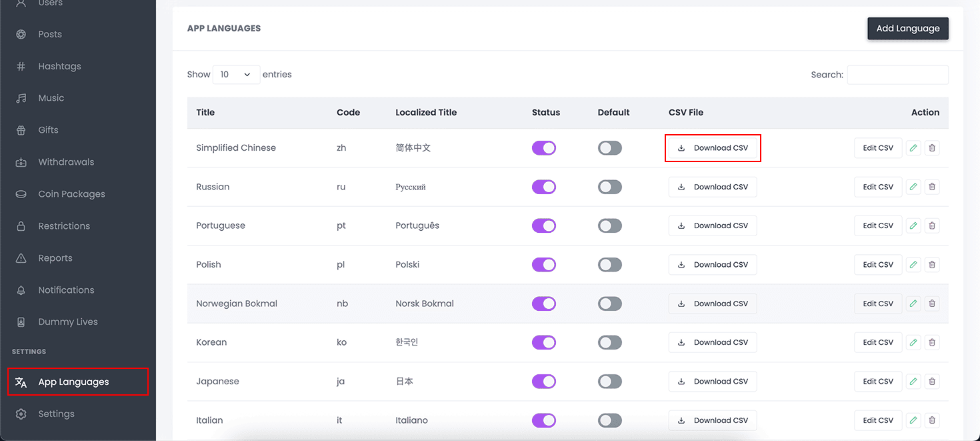The height and width of the screenshot is (441, 980).
Task: Open App Languages in the sidebar
Action: (x=73, y=382)
